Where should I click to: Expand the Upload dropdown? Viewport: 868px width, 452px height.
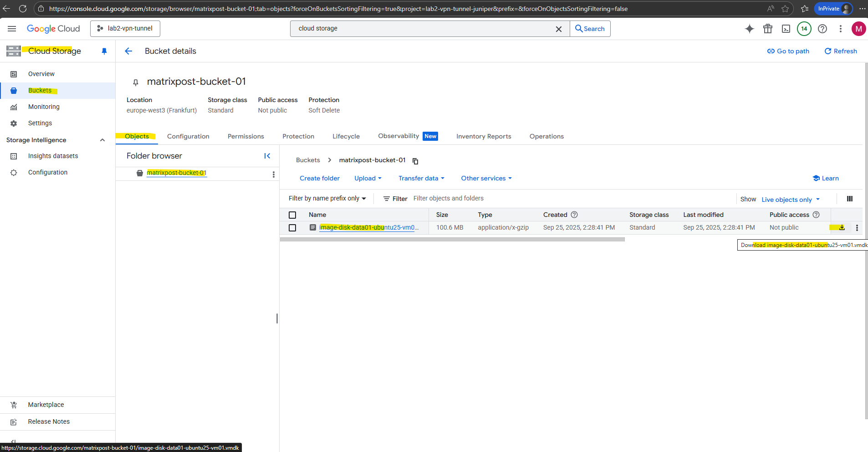(368, 178)
